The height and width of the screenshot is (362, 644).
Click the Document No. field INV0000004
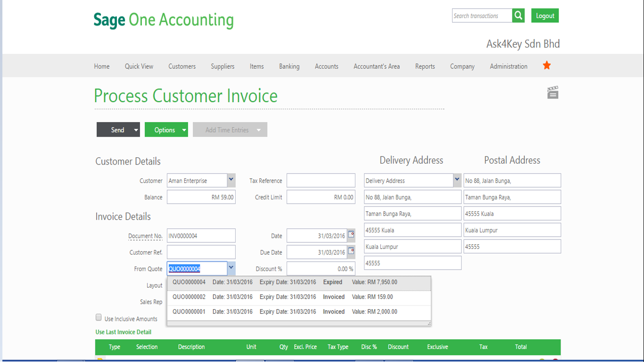pos(201,236)
